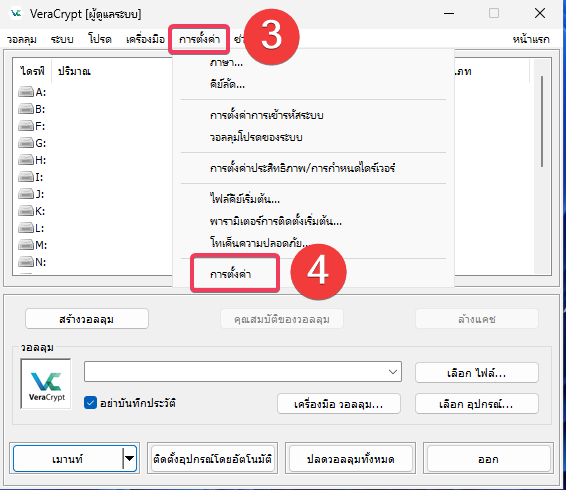Select drive G: icon in the list
This screenshot has width=566, height=490.
[x=26, y=143]
